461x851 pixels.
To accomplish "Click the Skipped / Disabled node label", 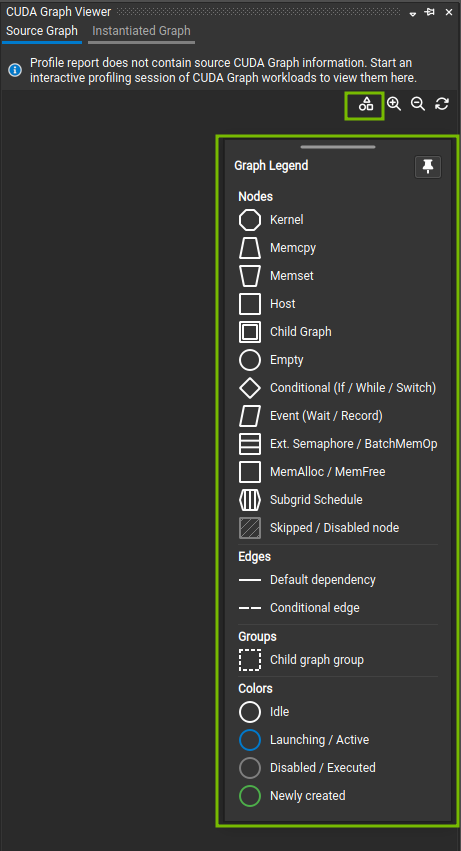I will (334, 528).
